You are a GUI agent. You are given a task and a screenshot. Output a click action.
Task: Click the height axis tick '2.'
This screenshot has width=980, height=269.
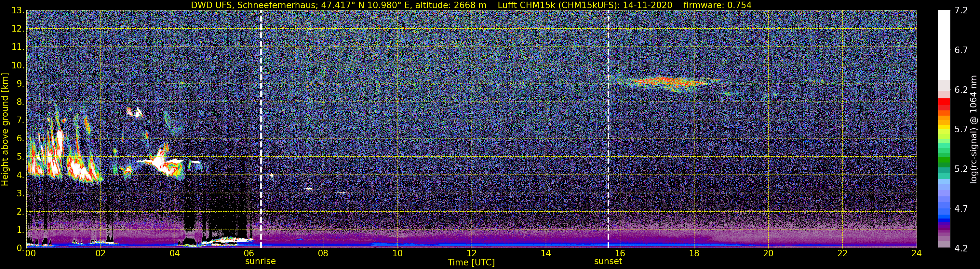(x=20, y=211)
